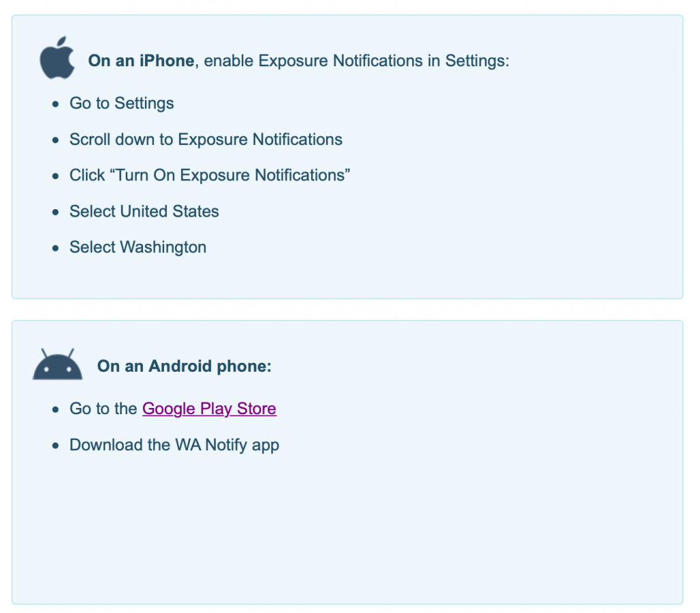Click the bullet beside "Select United States"
Screen dimensions: 700x613
[56, 212]
